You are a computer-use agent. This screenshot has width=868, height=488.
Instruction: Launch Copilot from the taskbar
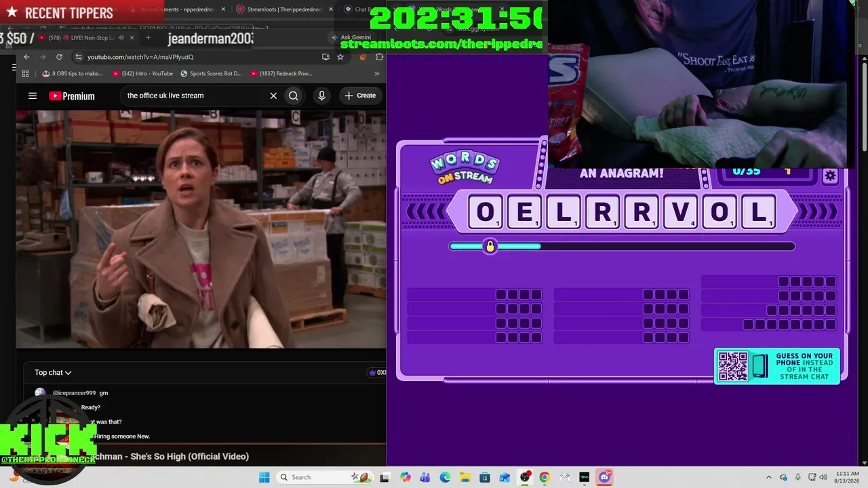tap(405, 477)
